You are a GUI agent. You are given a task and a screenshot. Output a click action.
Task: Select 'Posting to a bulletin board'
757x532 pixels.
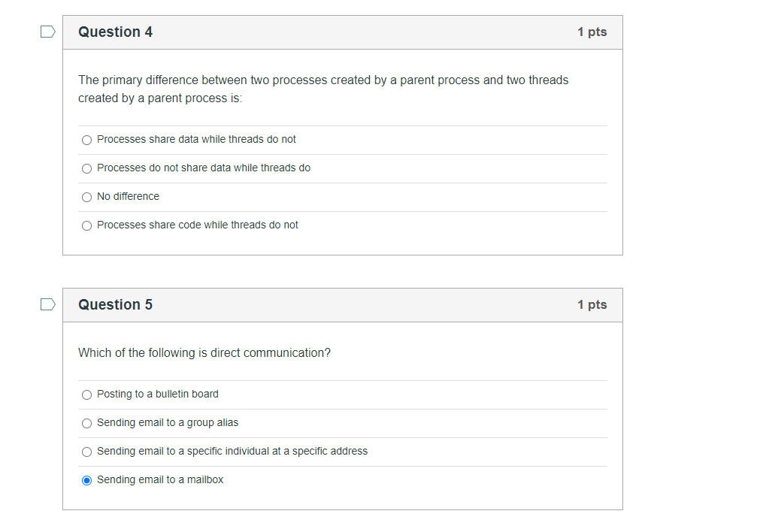click(86, 394)
